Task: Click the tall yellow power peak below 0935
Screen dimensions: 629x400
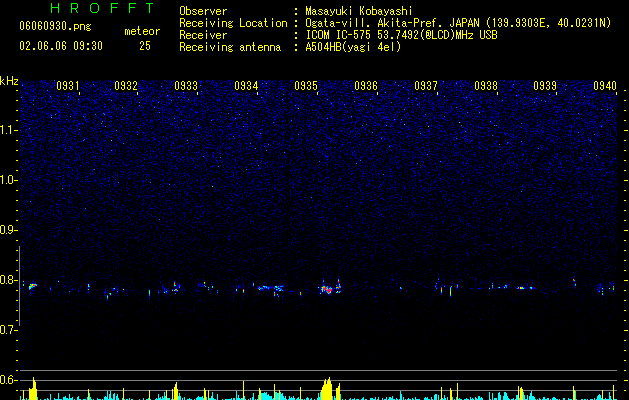Action: coord(327,388)
